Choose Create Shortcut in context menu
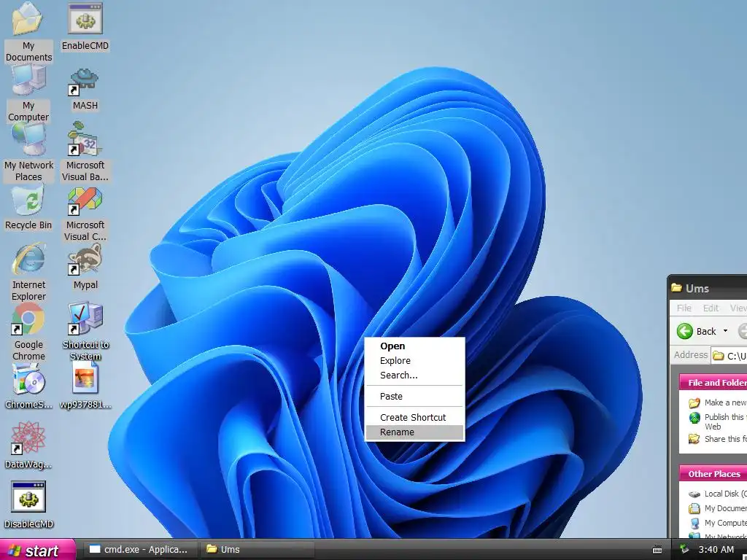 [414, 418]
